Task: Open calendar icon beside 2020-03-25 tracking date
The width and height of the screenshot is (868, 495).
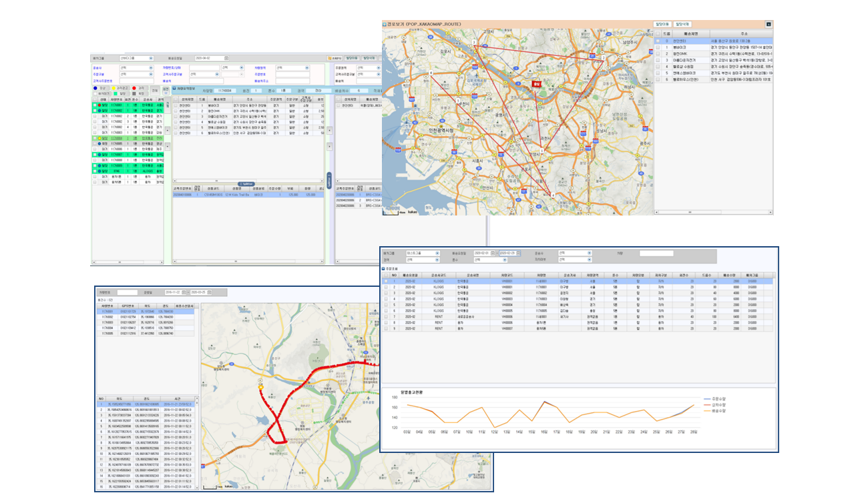Action: click(x=209, y=292)
